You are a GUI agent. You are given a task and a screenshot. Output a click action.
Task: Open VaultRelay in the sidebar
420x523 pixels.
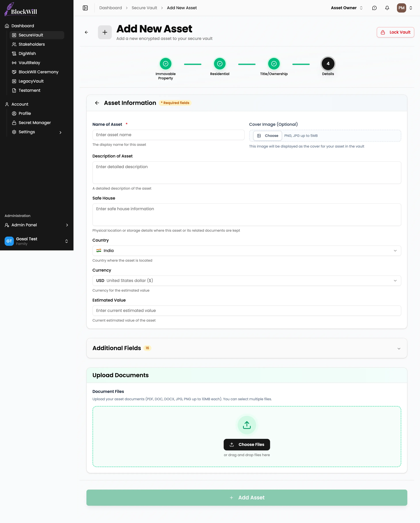point(29,63)
